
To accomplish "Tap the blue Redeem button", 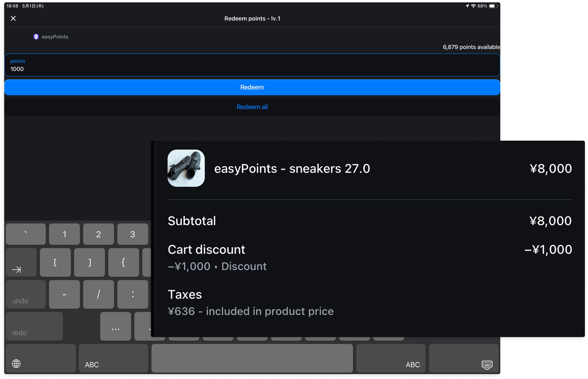I will coord(252,87).
